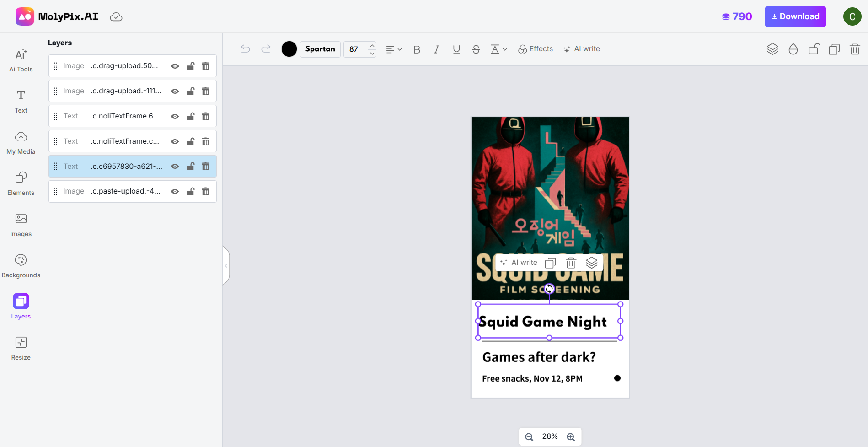Click the 28% zoom level
868x447 pixels.
point(550,436)
